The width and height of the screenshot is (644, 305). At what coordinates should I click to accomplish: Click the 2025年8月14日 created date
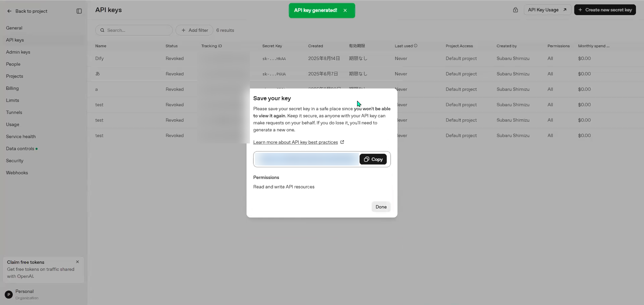[x=324, y=58]
